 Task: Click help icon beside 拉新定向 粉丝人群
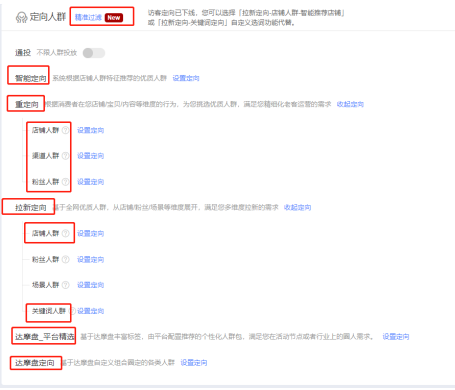(x=66, y=259)
